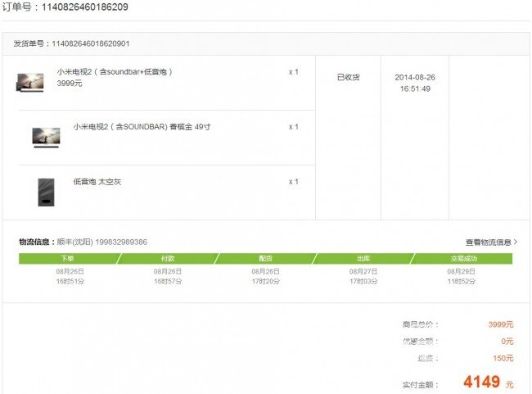This screenshot has height=394, width=532.
Task: Click tracking number 199832989386
Action: tap(121, 242)
